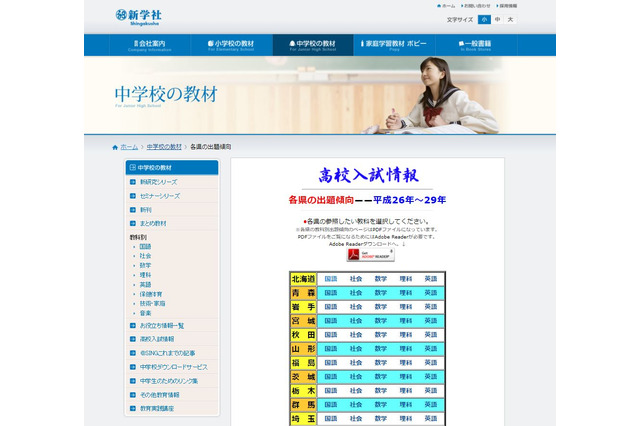Open 社会 in the 山形 row
The height and width of the screenshot is (426, 640).
click(356, 349)
